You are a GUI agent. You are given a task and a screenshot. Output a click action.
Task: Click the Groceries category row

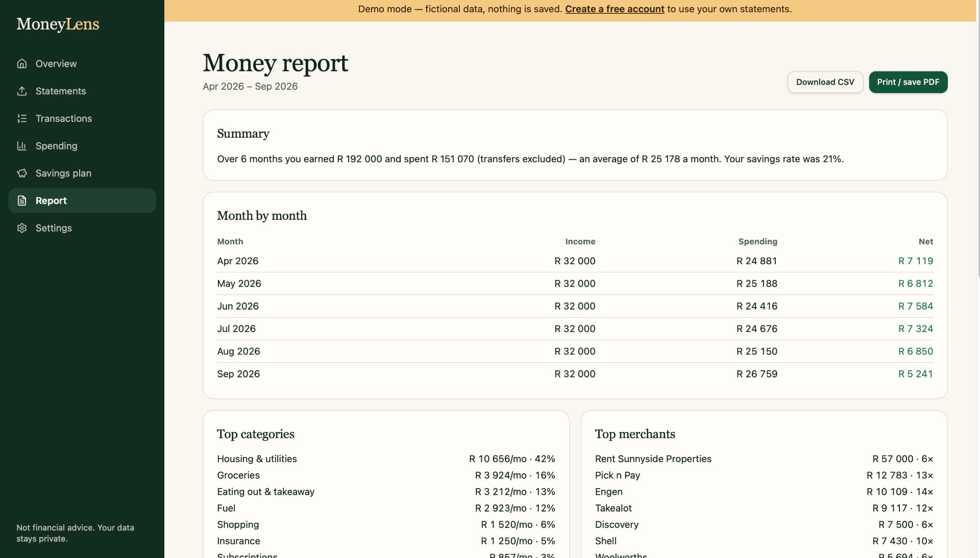386,475
